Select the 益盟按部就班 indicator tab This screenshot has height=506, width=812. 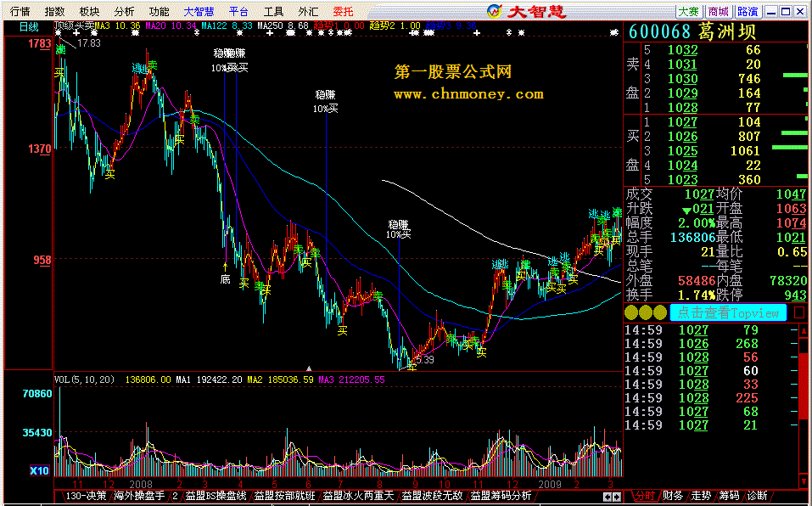click(283, 496)
